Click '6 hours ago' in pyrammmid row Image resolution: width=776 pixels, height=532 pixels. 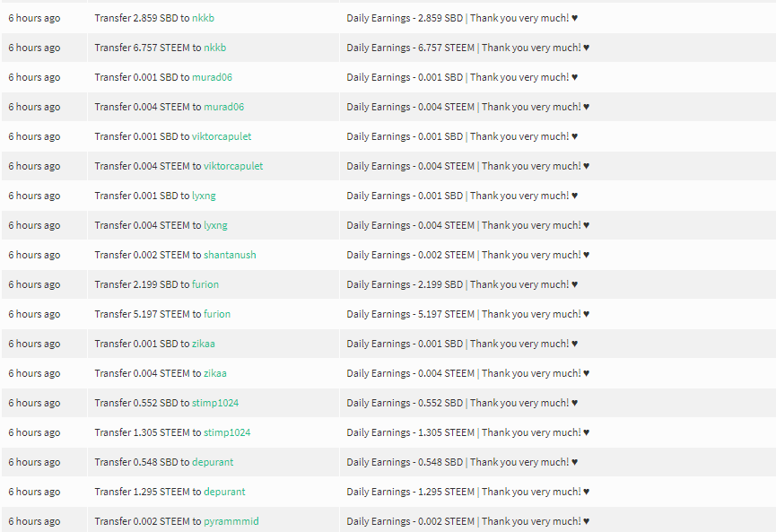tap(34, 521)
